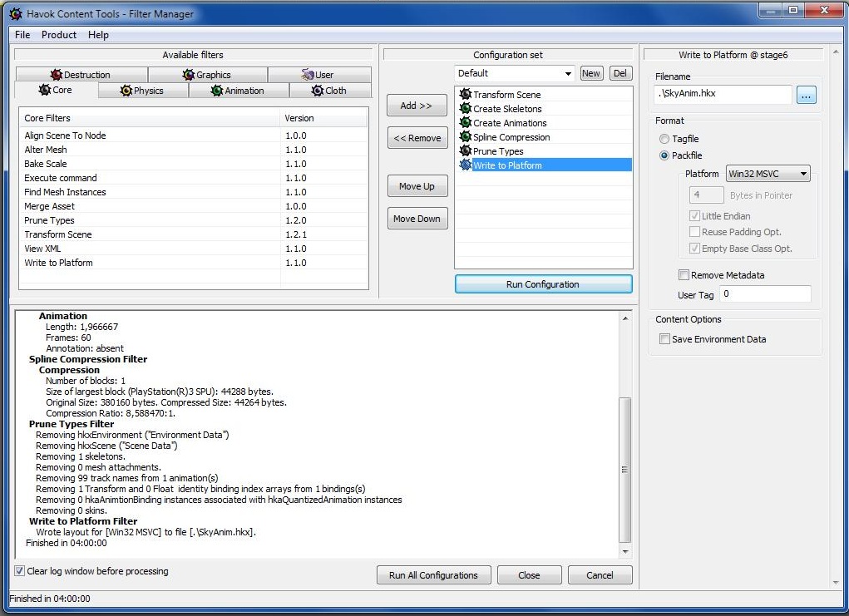This screenshot has width=849, height=616.
Task: Open the File menu
Action: click(x=22, y=35)
